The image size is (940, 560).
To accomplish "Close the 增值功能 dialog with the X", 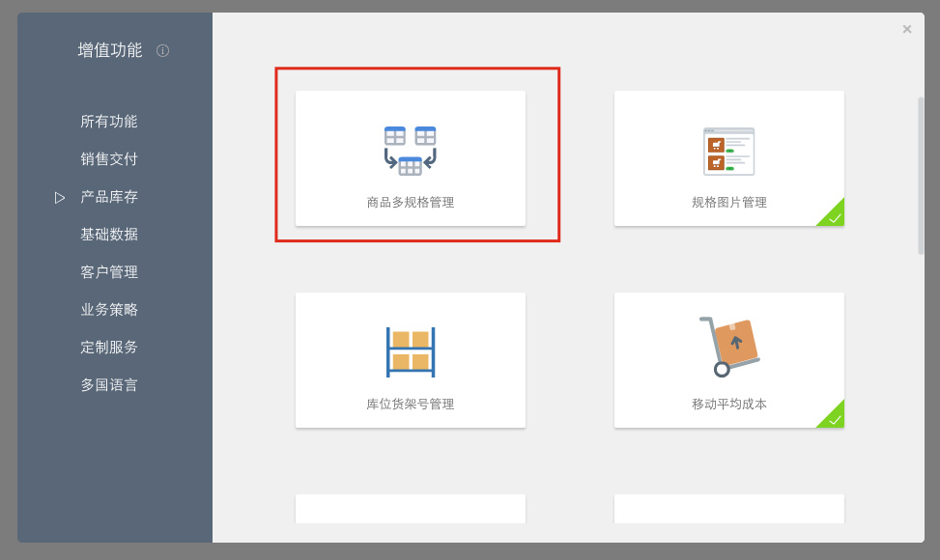I will click(x=907, y=29).
